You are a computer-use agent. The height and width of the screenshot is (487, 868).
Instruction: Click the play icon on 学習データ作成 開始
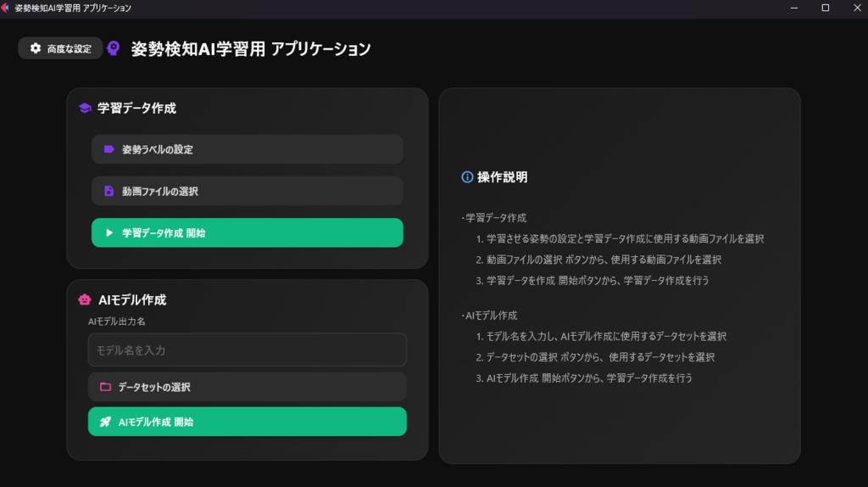tap(108, 232)
